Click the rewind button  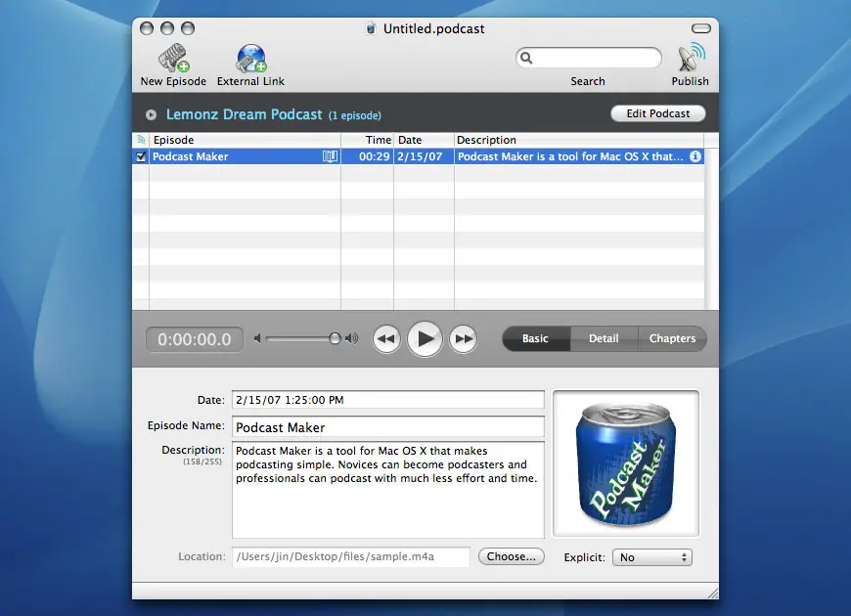(386, 338)
